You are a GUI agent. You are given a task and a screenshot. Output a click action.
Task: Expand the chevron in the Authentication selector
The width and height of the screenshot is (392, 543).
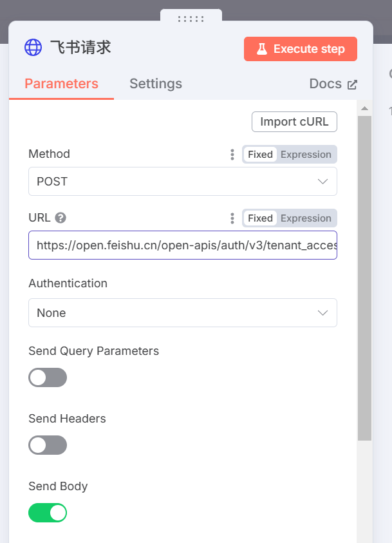pos(322,313)
